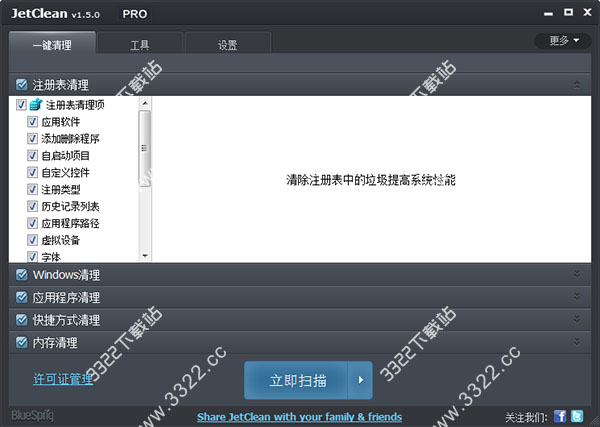
Task: Toggle the 自启动项目 checkbox
Action: click(33, 155)
